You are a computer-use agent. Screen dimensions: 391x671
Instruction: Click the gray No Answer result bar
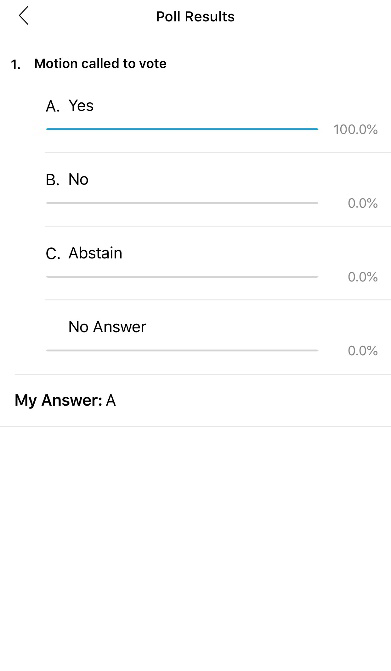(x=182, y=350)
